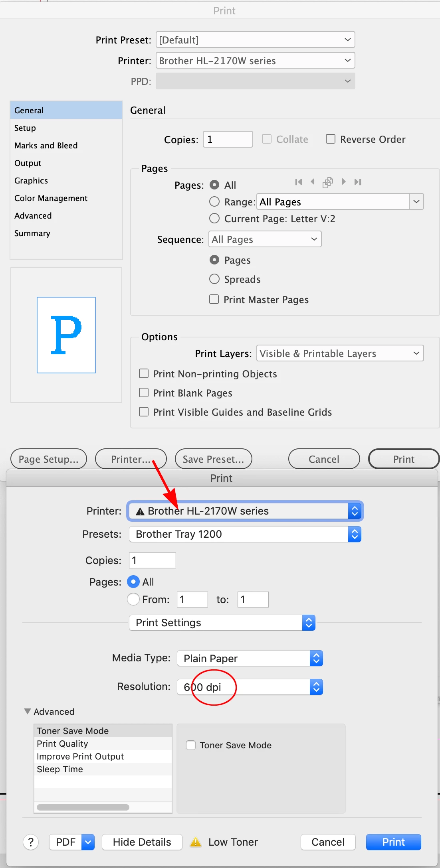Screen dimensions: 440x868
Task: Go to last page navigation icon
Action: 358,182
